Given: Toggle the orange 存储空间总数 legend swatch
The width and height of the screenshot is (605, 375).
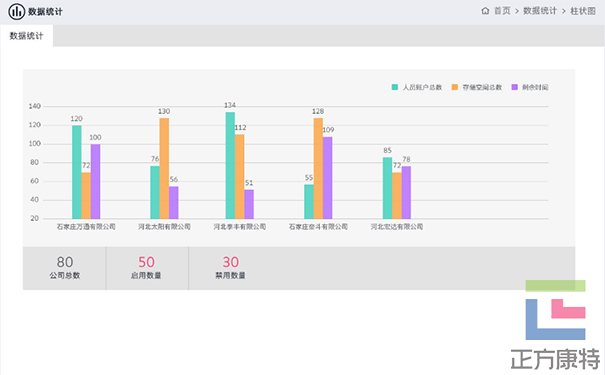Looking at the screenshot, I should (x=455, y=87).
